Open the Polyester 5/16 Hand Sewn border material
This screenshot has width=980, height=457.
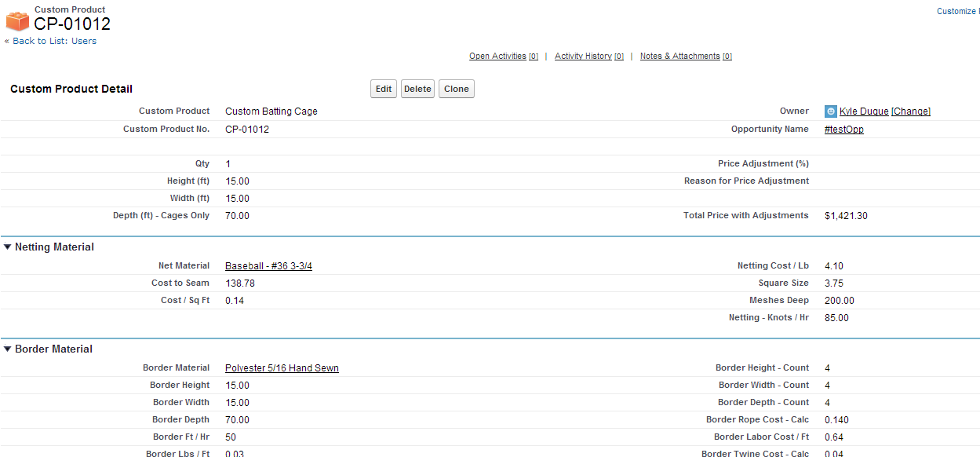pos(282,368)
